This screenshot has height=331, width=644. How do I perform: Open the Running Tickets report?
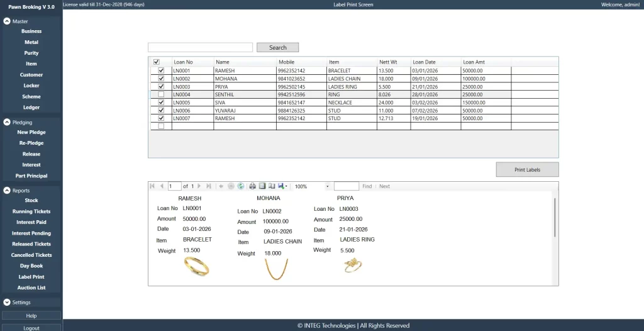pos(31,211)
